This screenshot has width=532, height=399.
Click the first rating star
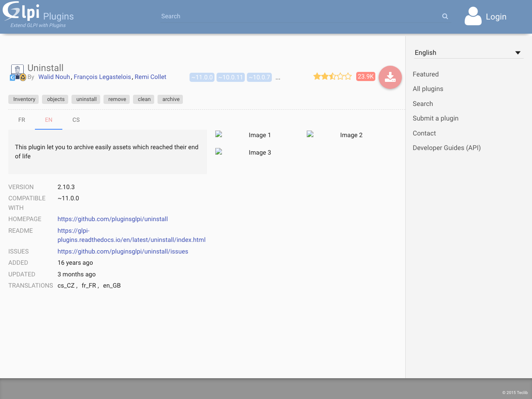point(317,76)
